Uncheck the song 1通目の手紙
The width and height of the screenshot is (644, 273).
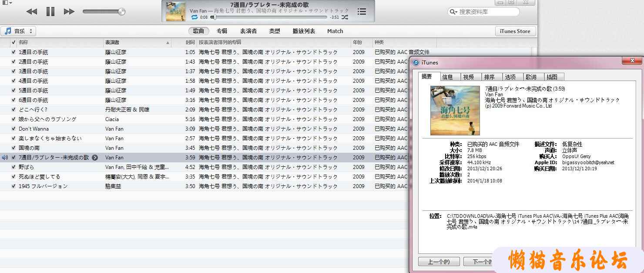pos(13,52)
